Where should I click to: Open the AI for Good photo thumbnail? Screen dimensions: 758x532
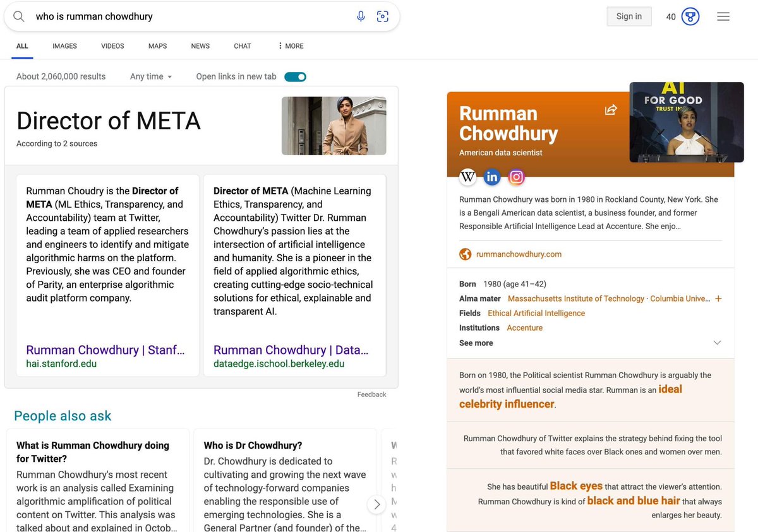pyautogui.click(x=687, y=122)
